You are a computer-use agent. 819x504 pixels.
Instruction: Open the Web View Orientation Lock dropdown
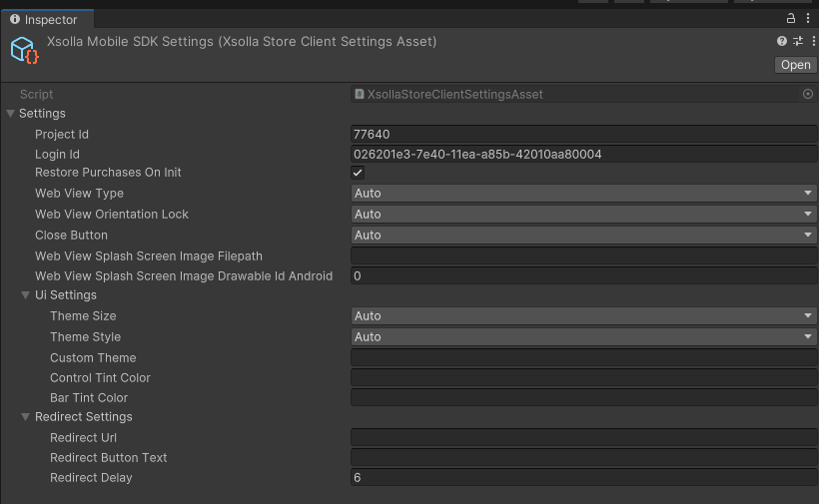(x=584, y=214)
